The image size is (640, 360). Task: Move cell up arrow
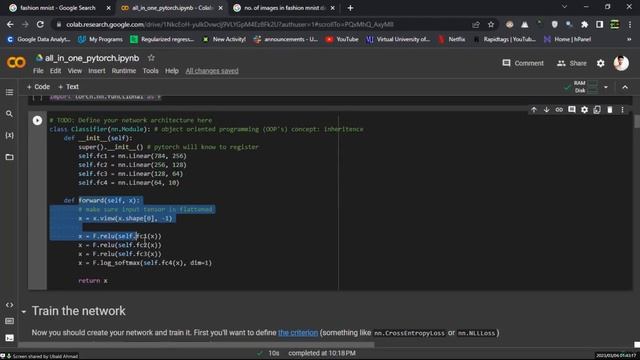tap(534, 110)
